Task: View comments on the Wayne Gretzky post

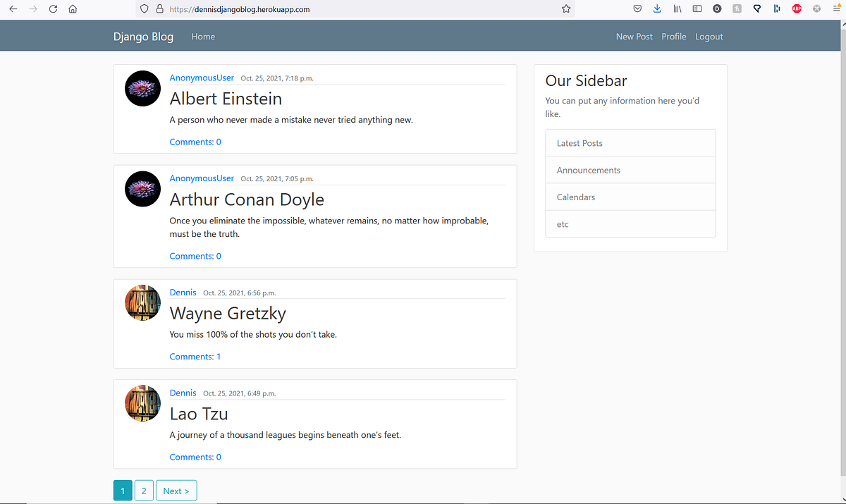Action: point(195,356)
